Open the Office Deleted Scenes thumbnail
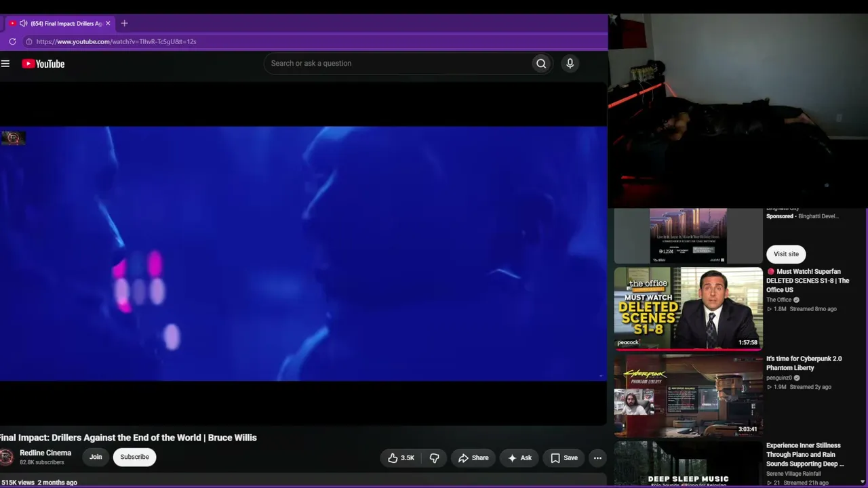The height and width of the screenshot is (488, 868). pos(688,309)
